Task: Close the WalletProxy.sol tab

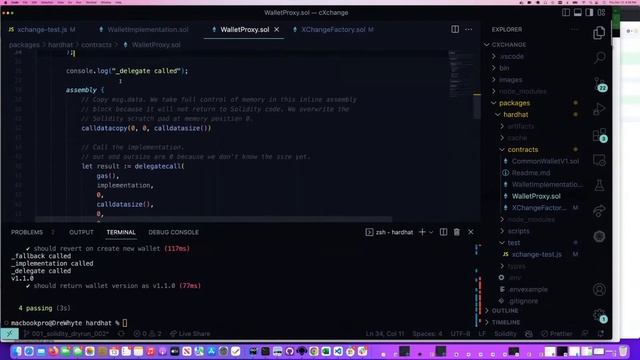Action: point(277,29)
